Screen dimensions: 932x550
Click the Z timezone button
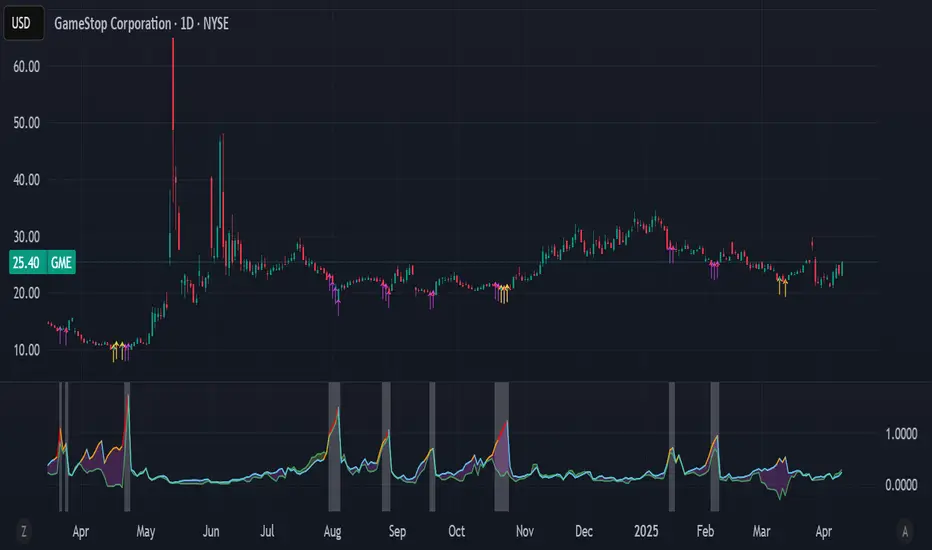click(24, 531)
